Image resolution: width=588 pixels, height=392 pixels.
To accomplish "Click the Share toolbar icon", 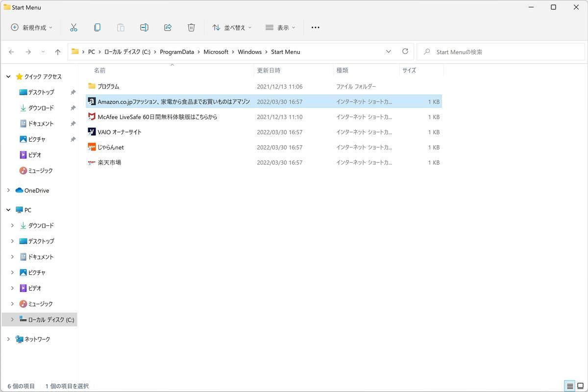I will pos(168,27).
